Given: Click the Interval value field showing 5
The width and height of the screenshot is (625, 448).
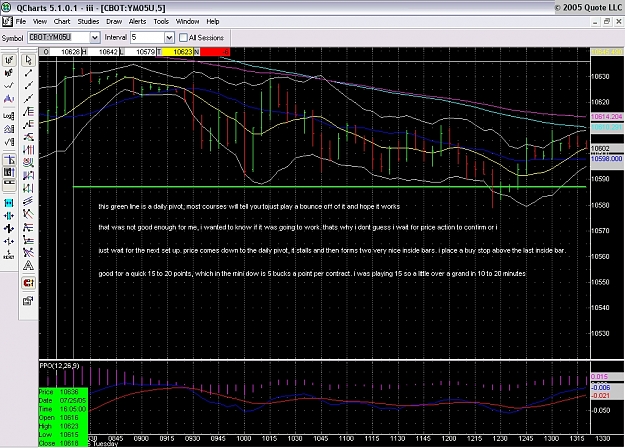Looking at the screenshot, I should tap(147, 37).
